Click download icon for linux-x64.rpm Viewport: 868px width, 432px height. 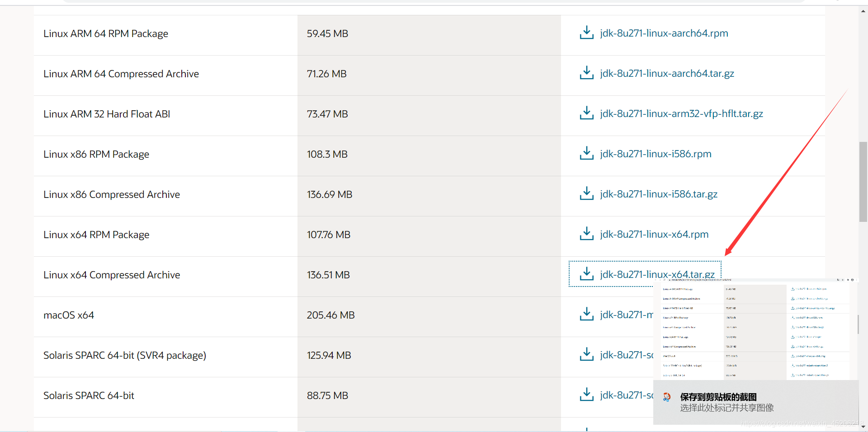(586, 234)
